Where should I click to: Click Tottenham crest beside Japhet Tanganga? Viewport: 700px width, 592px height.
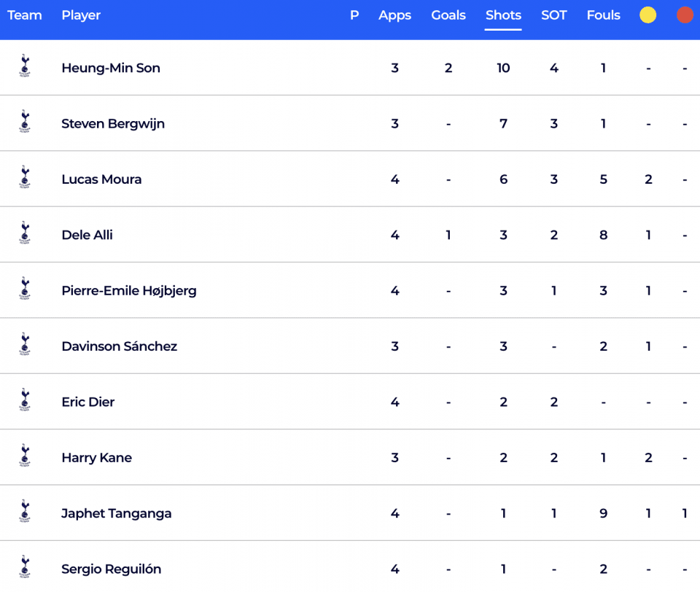(25, 512)
